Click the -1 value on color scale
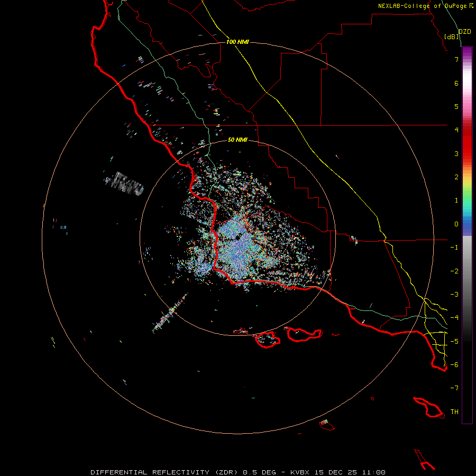This screenshot has height=476, width=476. (454, 248)
